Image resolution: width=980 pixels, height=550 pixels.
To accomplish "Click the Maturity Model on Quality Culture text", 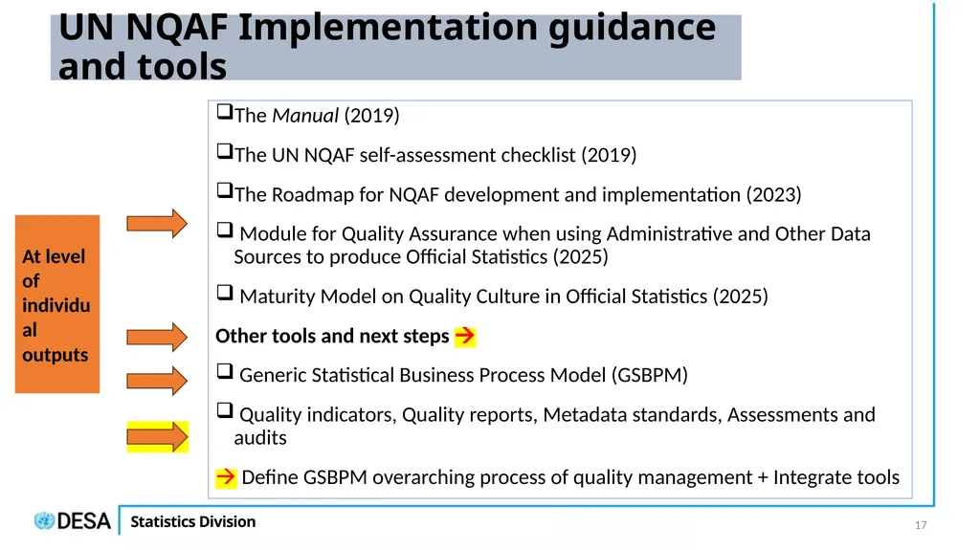I will [503, 297].
